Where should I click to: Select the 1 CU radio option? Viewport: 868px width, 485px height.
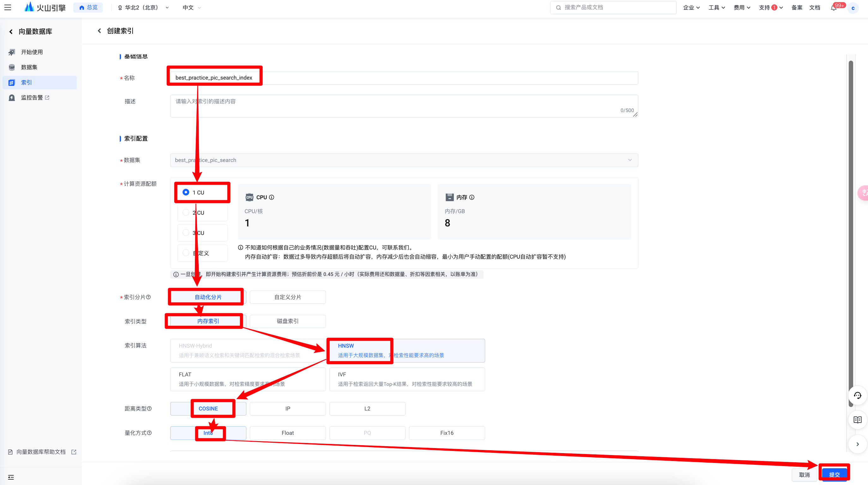click(x=202, y=192)
